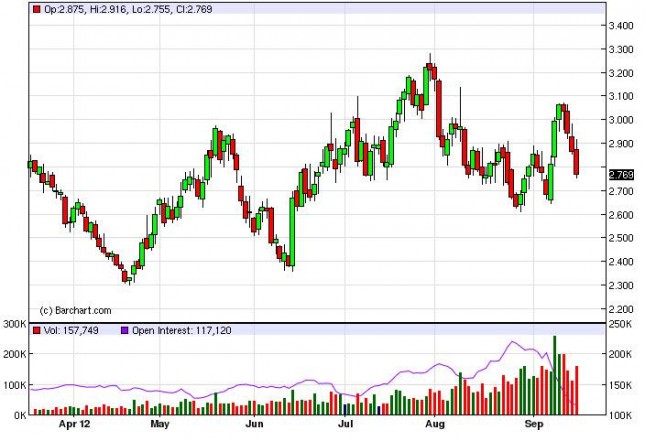Click the red Vol legend square
The image size is (645, 441).
click(x=37, y=330)
